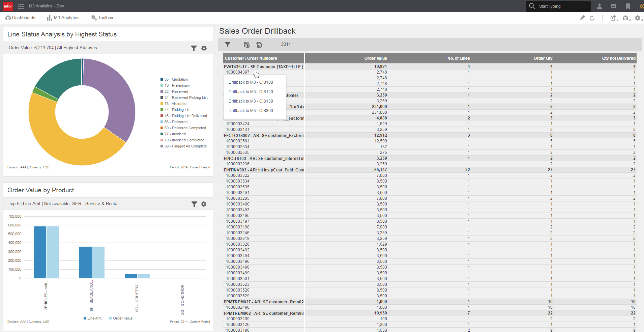
Task: Click the Line Amt legend swatch
Action: pyautogui.click(x=85, y=318)
